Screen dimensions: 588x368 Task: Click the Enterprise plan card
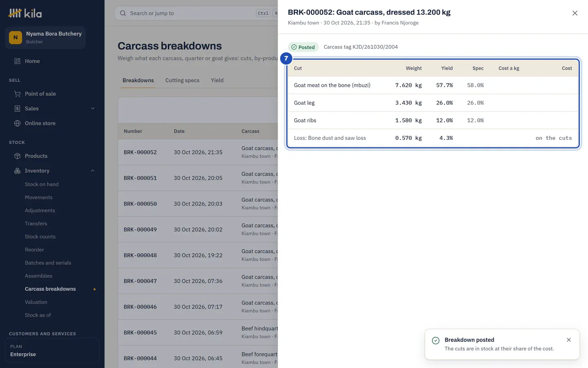pyautogui.click(x=52, y=350)
